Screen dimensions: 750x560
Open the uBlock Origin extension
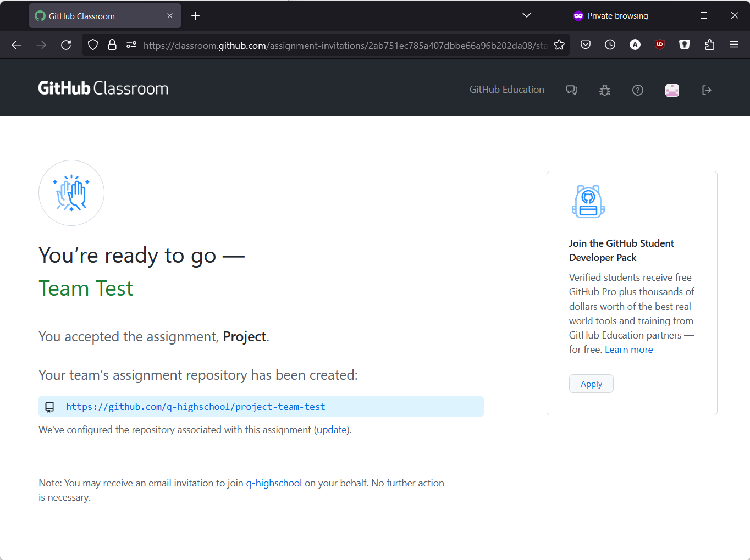click(660, 45)
